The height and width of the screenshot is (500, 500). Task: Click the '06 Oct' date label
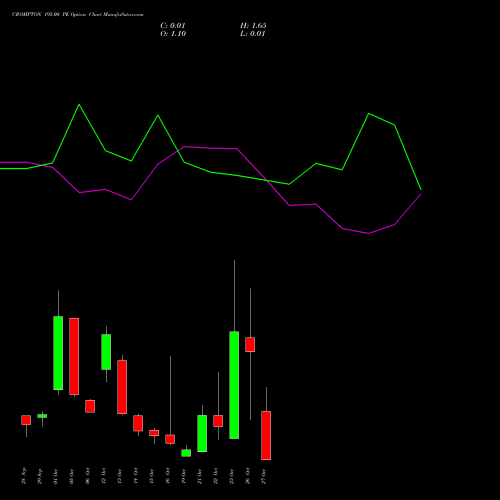pos(88,476)
